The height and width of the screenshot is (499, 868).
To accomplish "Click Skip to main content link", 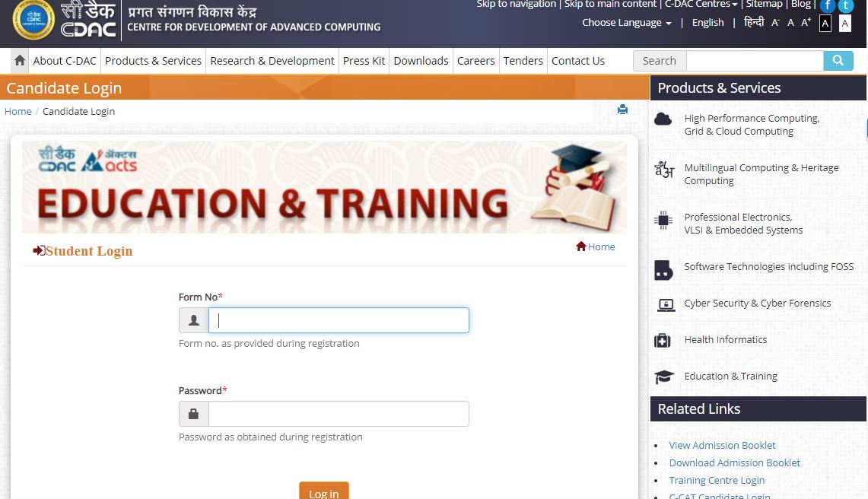I will tap(610, 5).
